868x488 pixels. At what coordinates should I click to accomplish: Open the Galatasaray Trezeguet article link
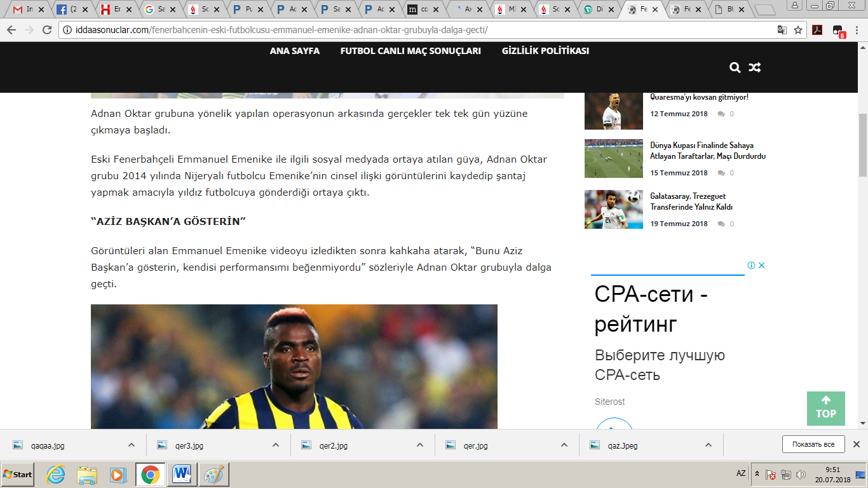pos(691,201)
